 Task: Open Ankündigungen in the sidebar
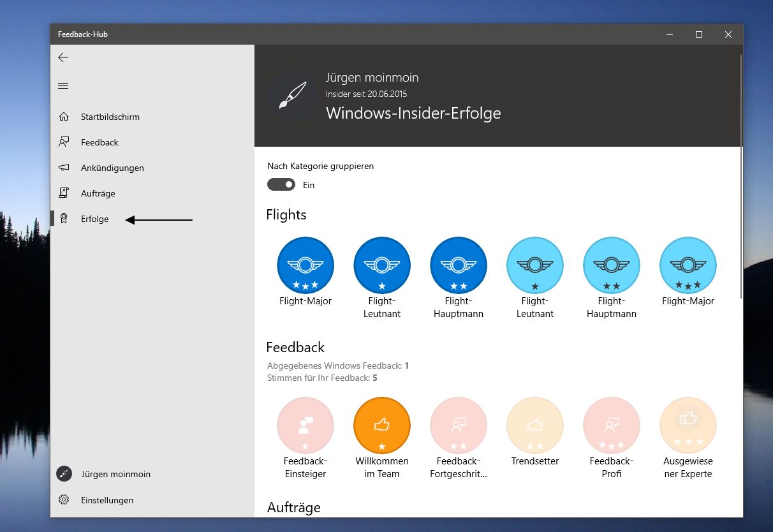pyautogui.click(x=152, y=168)
